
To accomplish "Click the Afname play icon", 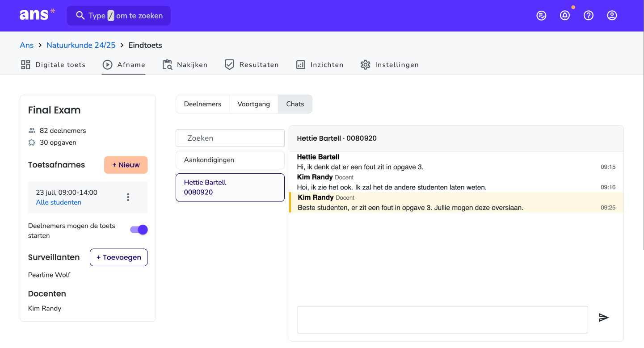I will coord(107,65).
